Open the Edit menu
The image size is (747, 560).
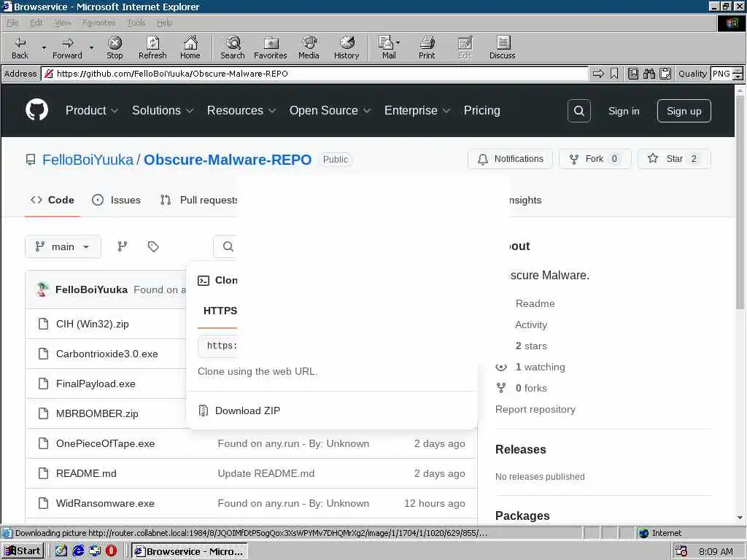pos(36,23)
